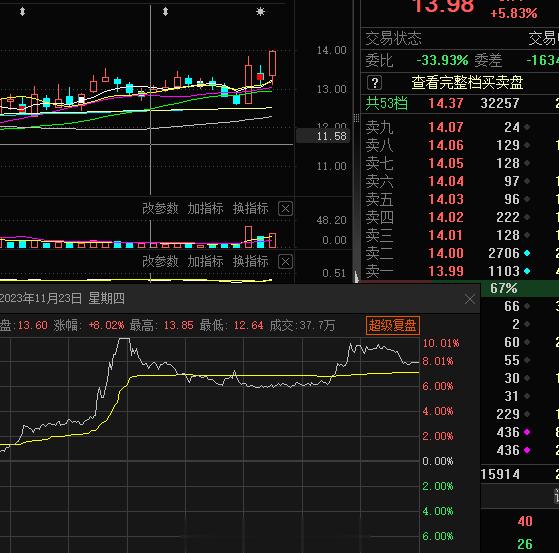This screenshot has height=553, width=559.
Task: Click the gray diamond in the 卖三 row
Action: pos(527,235)
